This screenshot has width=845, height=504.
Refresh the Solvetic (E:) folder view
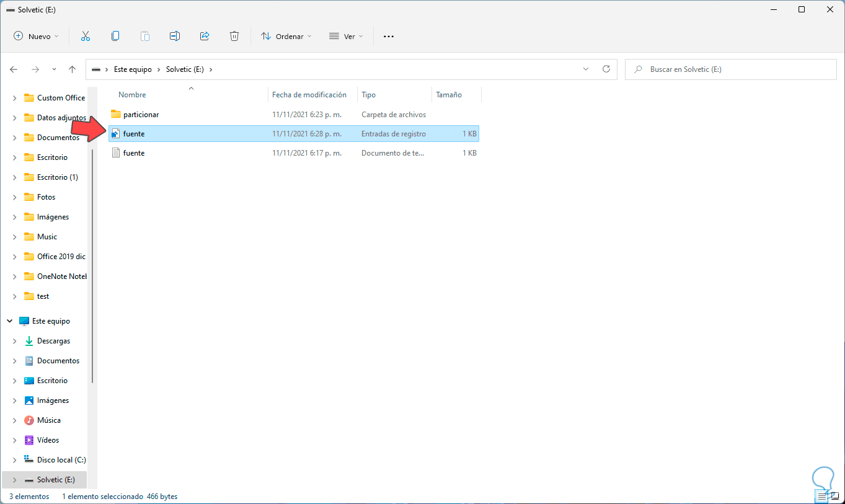pyautogui.click(x=606, y=69)
